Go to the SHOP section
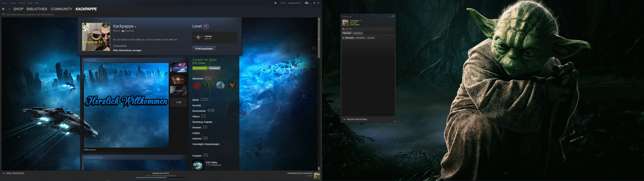644x181 pixels. tap(18, 9)
